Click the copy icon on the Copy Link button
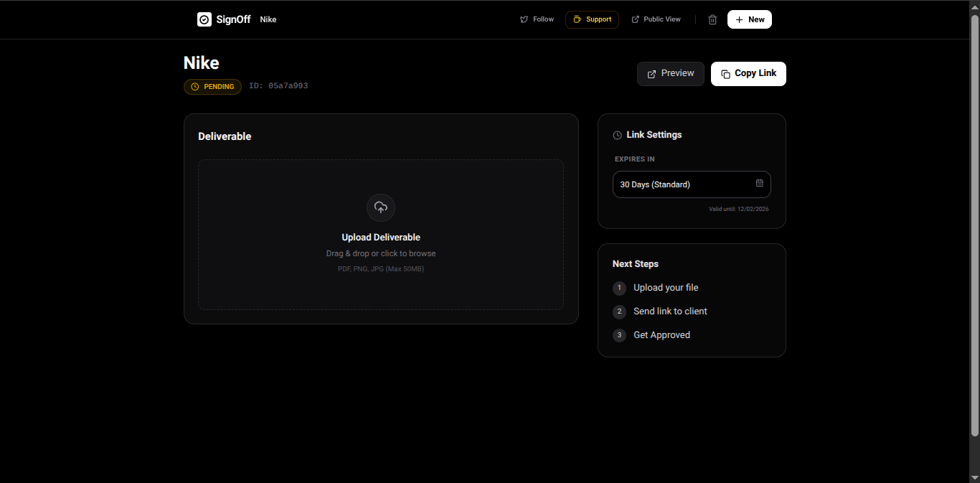Viewport: 980px width, 483px height. pos(725,73)
